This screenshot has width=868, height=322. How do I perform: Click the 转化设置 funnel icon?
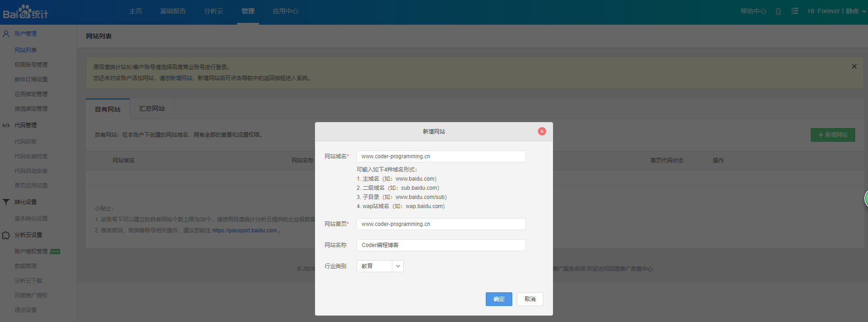coord(6,202)
